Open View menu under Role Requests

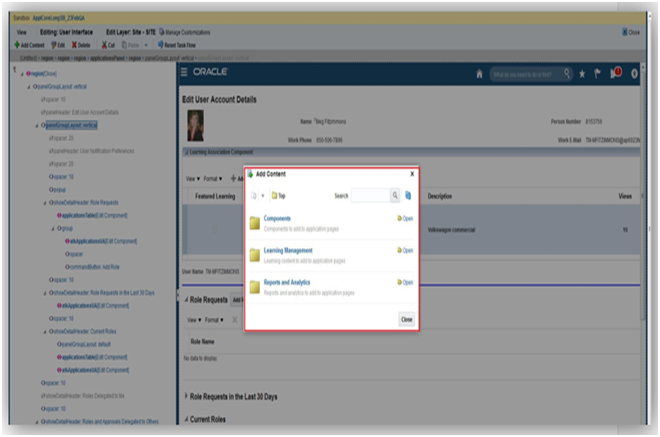point(194,320)
